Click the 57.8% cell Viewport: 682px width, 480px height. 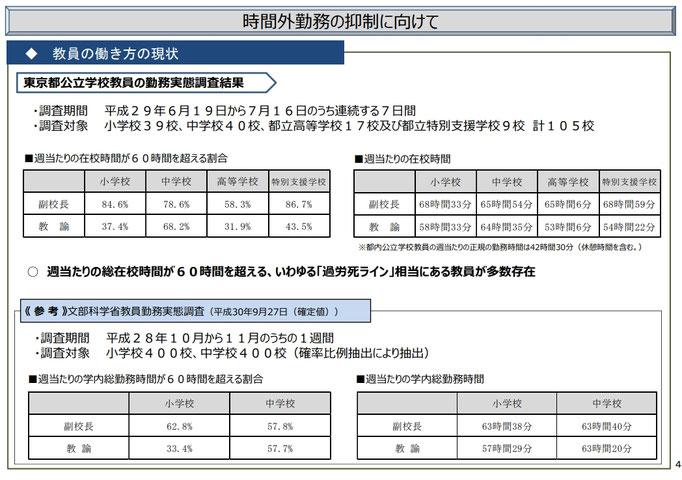[280, 426]
